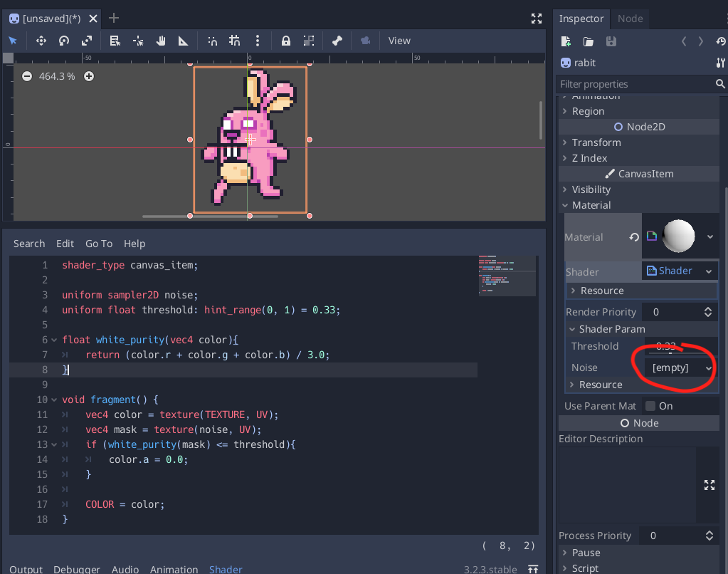The height and width of the screenshot is (574, 728).
Task: Select the Rotate mode tool
Action: 64,41
